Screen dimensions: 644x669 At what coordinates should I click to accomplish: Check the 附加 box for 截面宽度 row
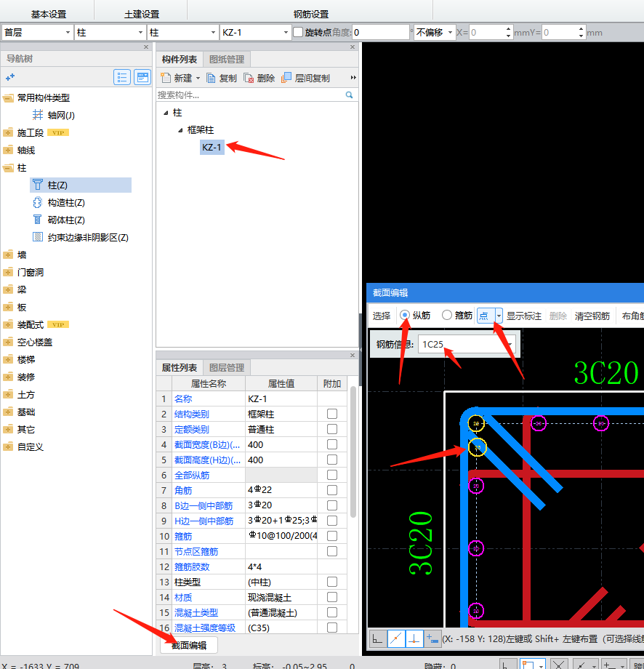(331, 444)
